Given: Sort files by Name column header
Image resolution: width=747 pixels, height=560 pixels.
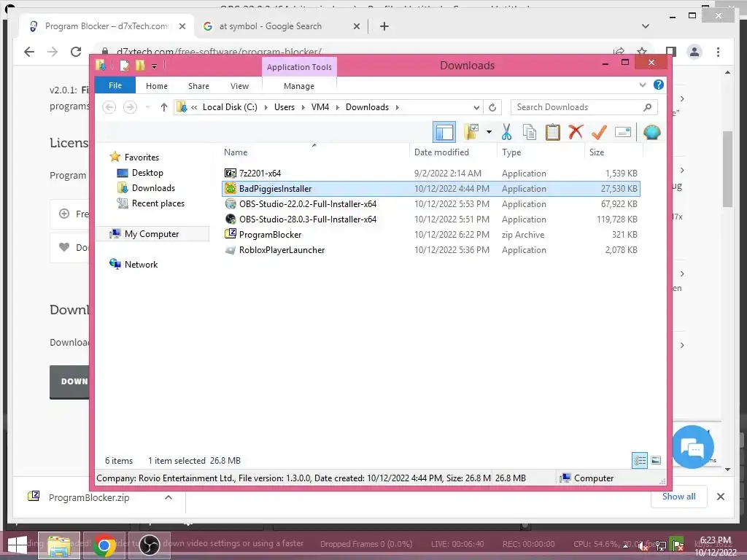Looking at the screenshot, I should 314,152.
